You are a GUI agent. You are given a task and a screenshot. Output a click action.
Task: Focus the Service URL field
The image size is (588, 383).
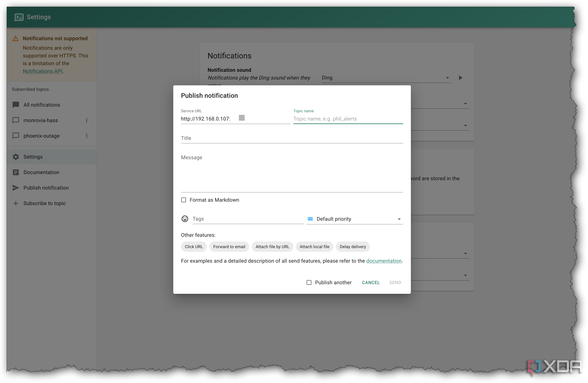236,119
